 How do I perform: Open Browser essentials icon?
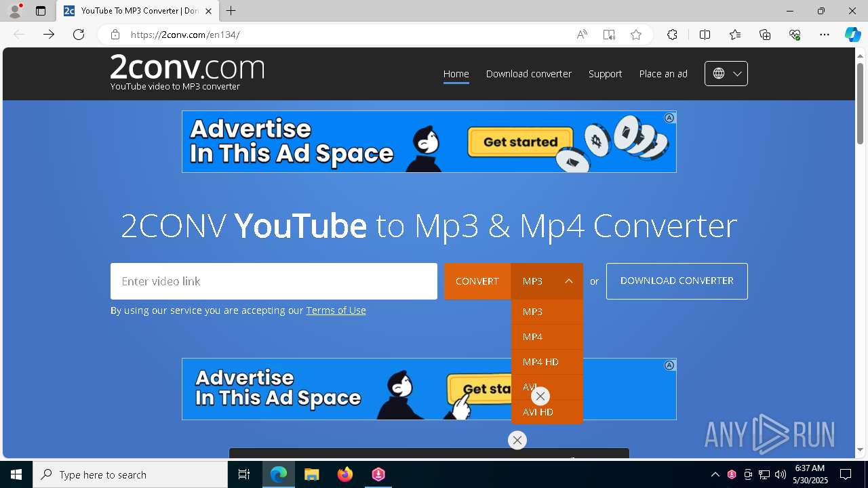click(795, 35)
